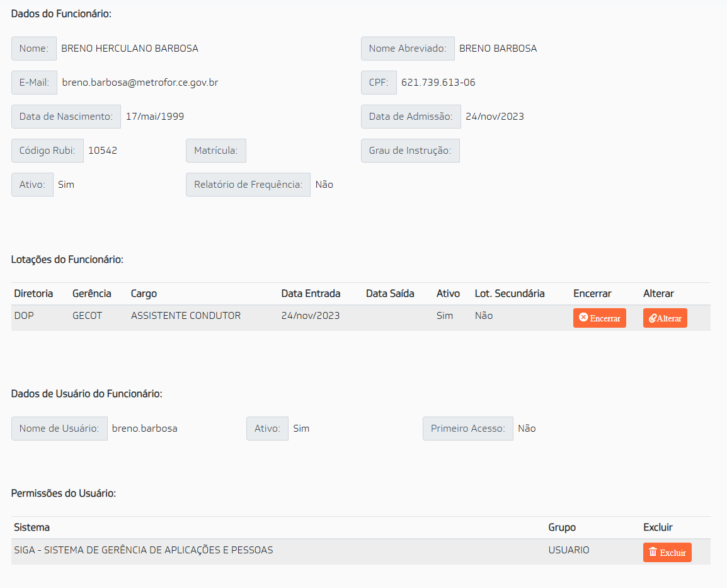This screenshot has height=588, width=727.
Task: Click SIGA - SISTEMA DE GERÊNCIA row text
Action: (x=143, y=550)
